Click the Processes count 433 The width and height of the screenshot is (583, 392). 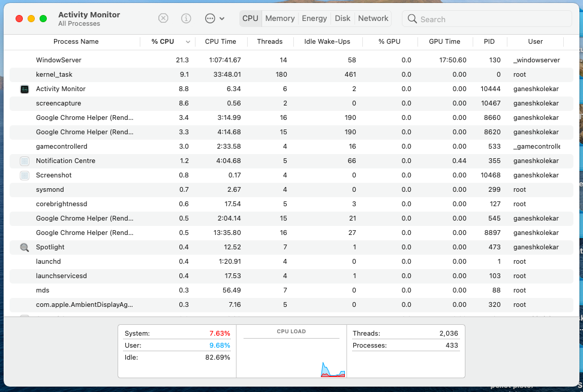(x=452, y=346)
